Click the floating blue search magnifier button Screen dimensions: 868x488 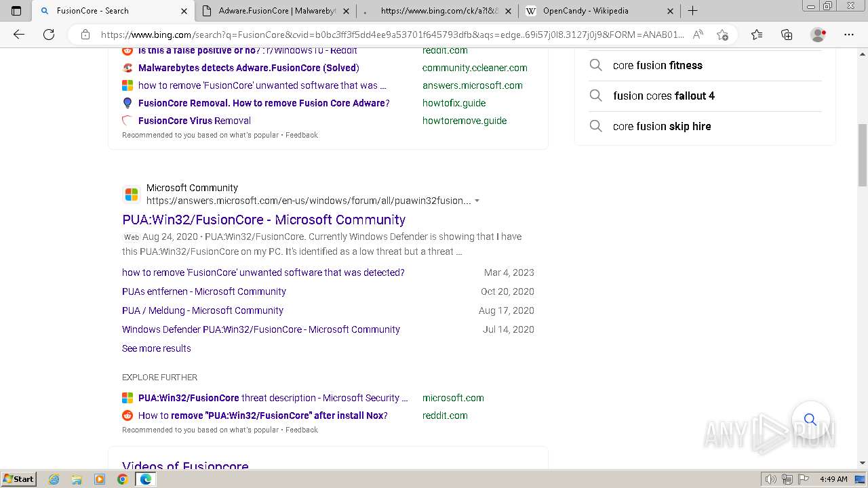coord(810,420)
